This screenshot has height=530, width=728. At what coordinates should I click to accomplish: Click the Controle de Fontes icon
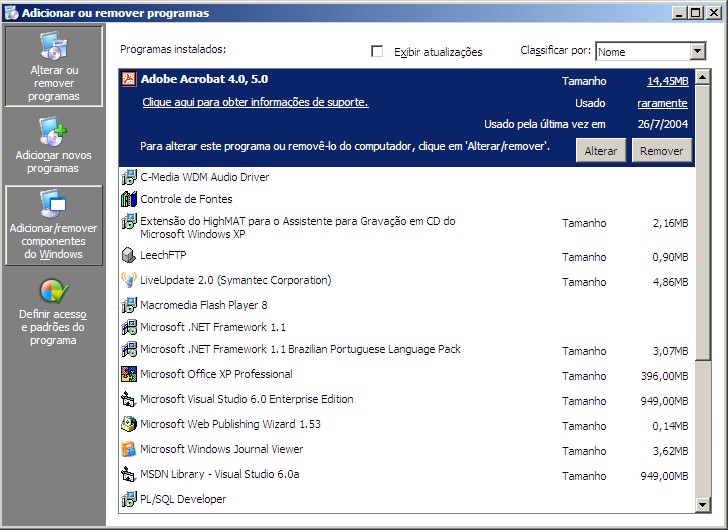tap(129, 199)
